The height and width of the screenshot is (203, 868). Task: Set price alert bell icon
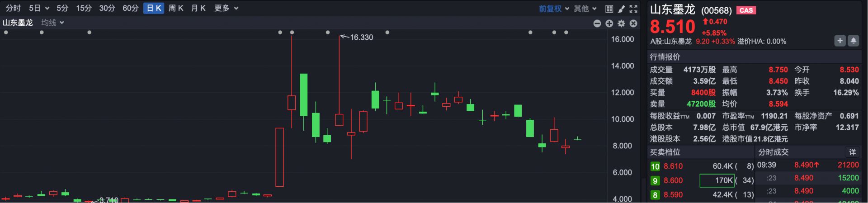(853, 41)
